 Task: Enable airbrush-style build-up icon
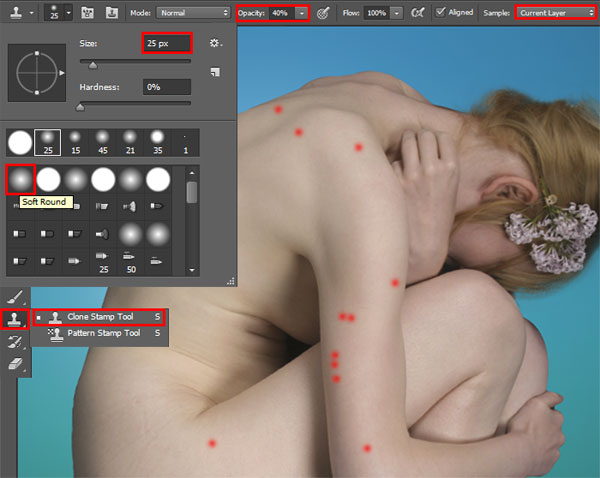(417, 13)
